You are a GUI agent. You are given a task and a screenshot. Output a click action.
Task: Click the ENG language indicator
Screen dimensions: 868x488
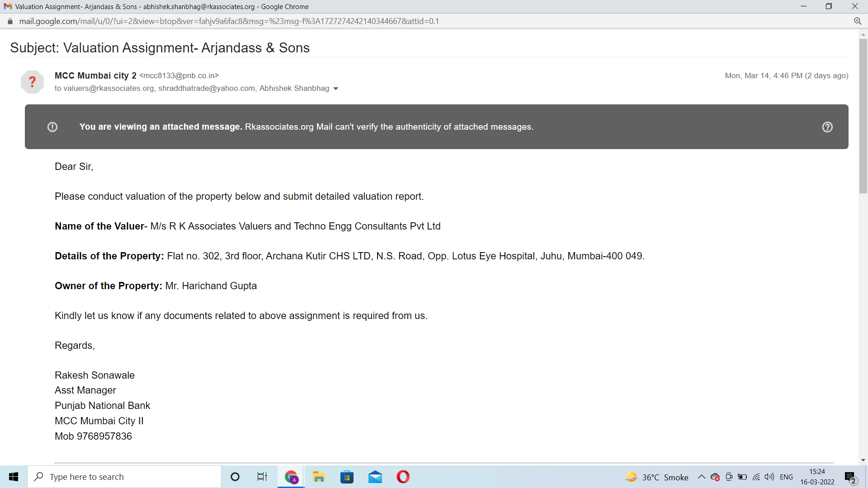[786, 477]
